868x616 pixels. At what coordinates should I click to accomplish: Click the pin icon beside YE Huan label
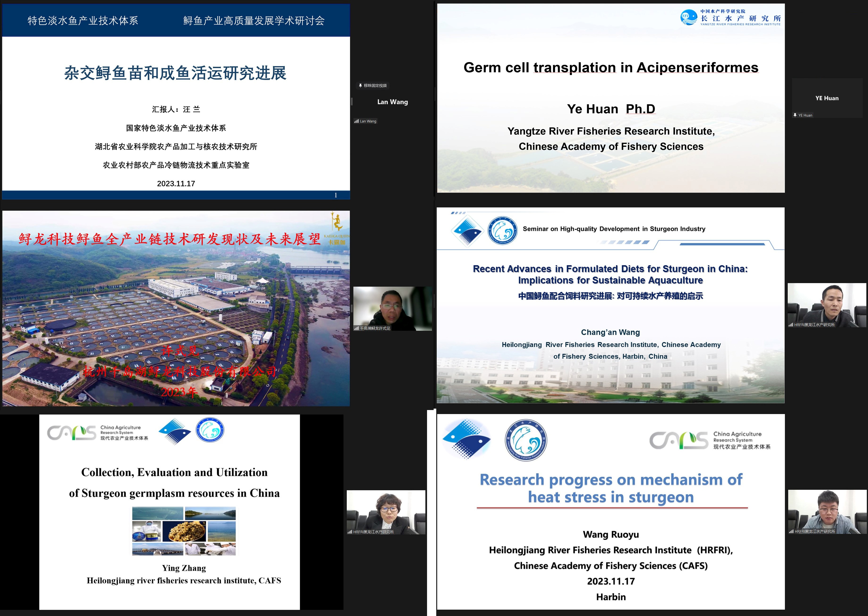[795, 115]
